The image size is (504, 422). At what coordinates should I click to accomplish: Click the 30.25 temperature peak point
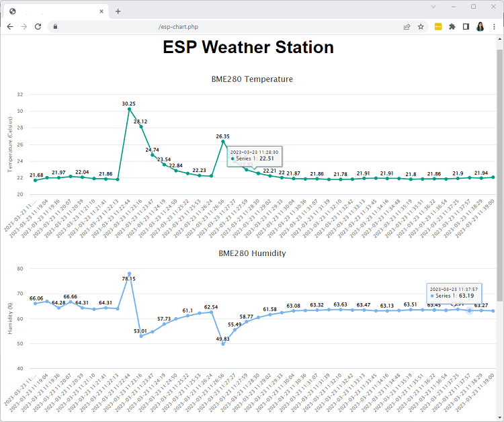pyautogui.click(x=129, y=109)
